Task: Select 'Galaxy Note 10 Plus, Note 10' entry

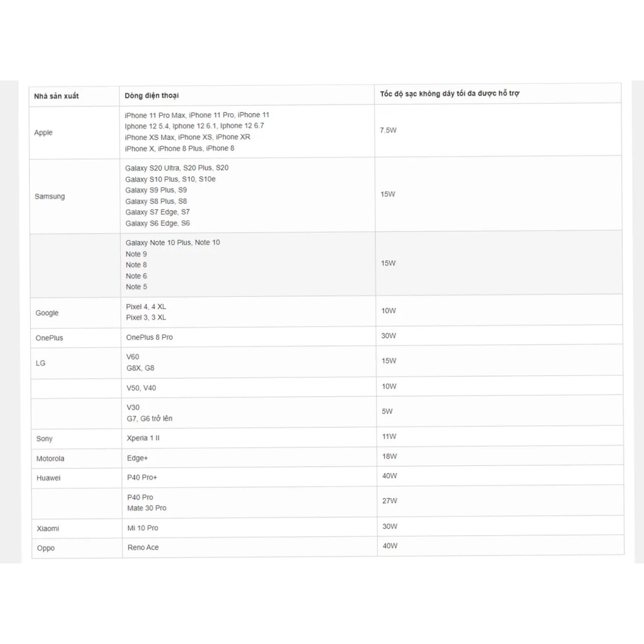Action: pos(172,243)
